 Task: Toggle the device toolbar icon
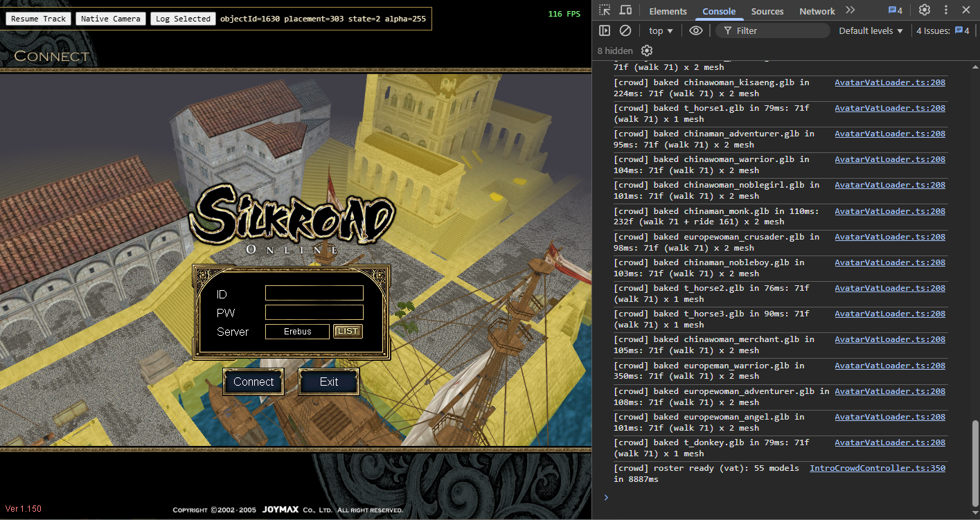625,10
